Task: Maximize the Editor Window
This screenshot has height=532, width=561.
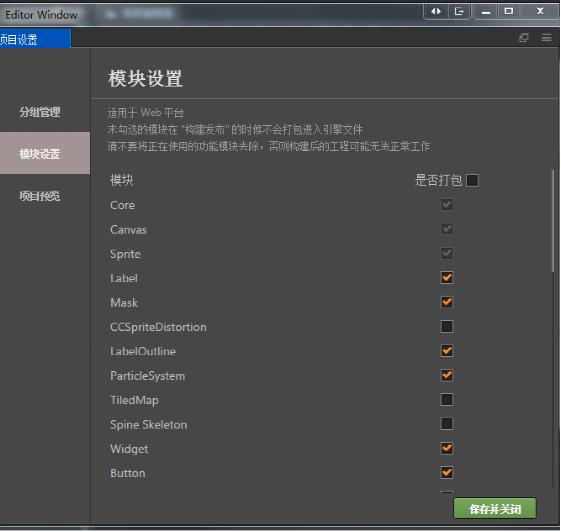Action: 509,11
